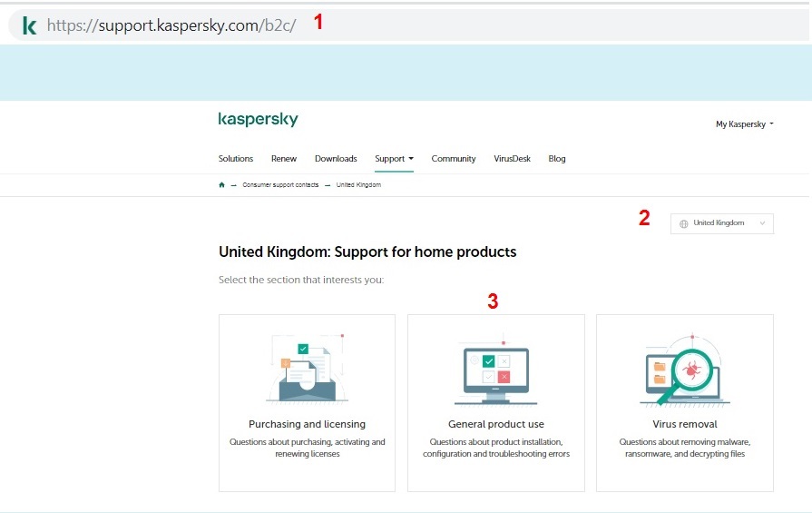Click the country selector chevron arrow

[762, 223]
